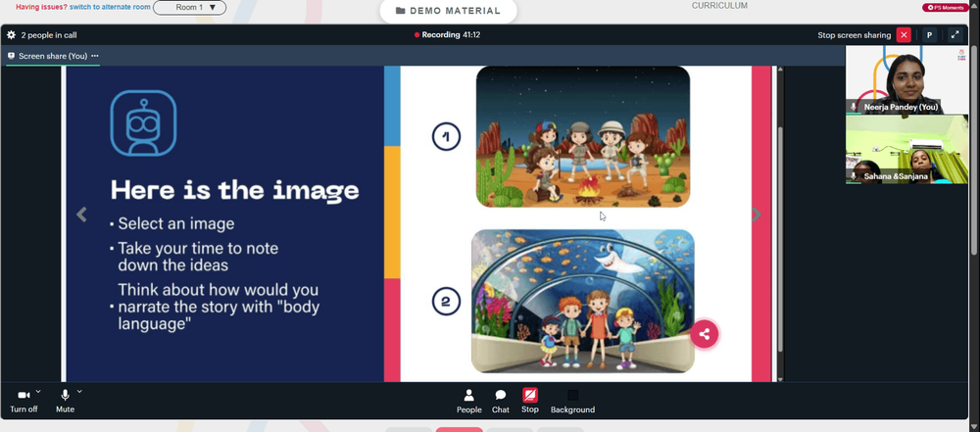Open the People panel
980x432 pixels.
[468, 401]
